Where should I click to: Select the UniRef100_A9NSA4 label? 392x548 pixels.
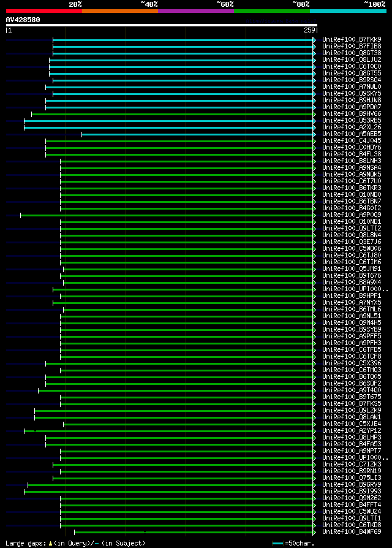tap(352, 168)
